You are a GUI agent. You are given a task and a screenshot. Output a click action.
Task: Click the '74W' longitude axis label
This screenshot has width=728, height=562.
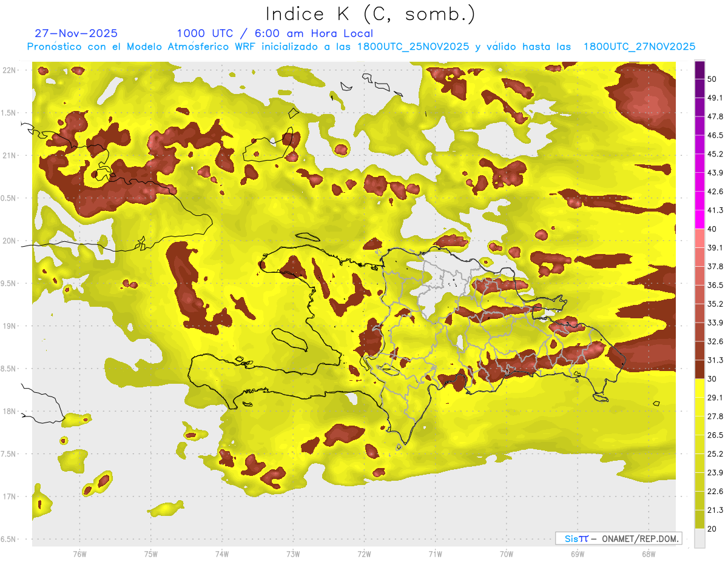tap(221, 554)
